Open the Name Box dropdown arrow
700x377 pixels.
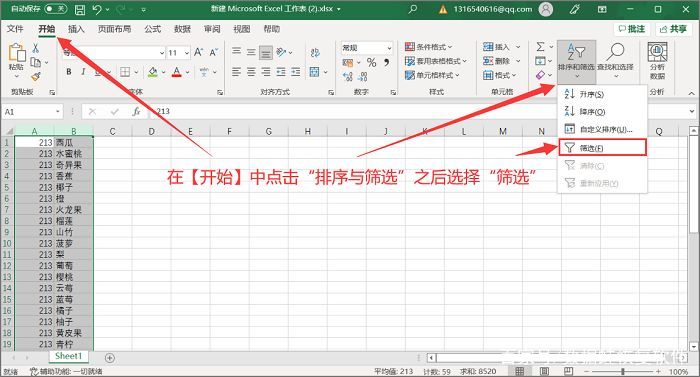coord(58,112)
